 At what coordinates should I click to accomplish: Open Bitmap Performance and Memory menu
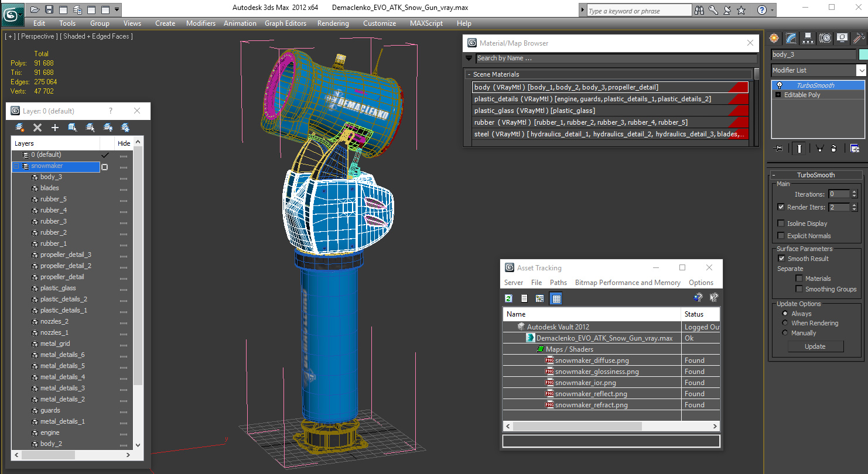(627, 283)
